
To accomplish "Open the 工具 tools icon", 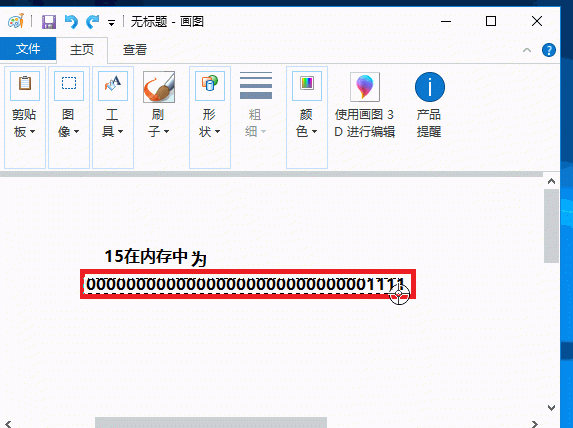I will [113, 86].
